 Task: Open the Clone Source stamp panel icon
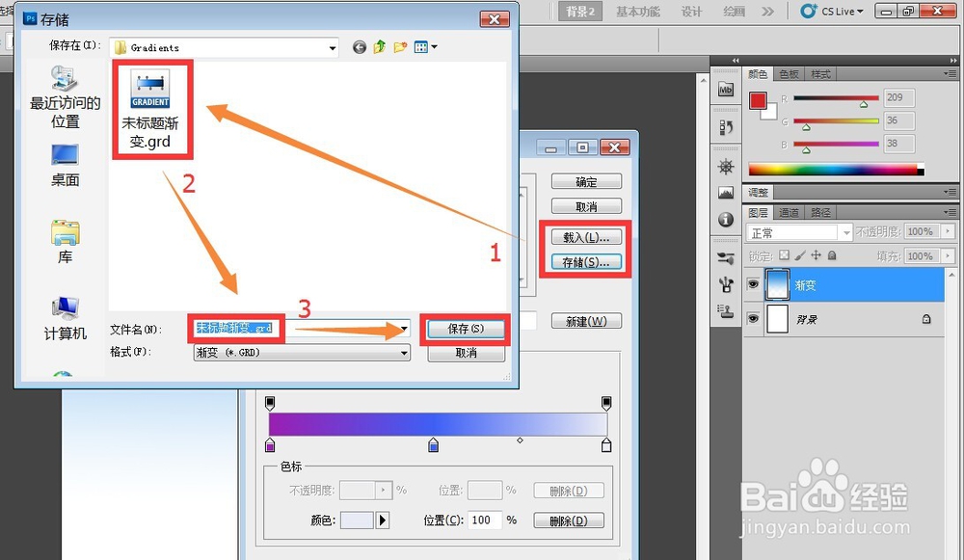(x=726, y=311)
